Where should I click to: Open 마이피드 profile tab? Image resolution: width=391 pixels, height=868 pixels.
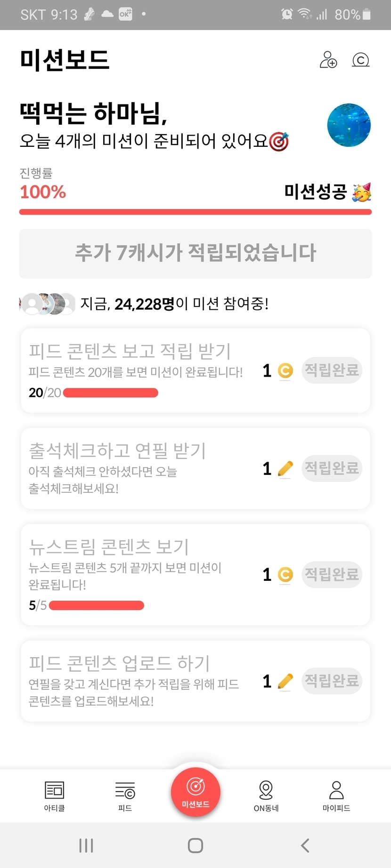pyautogui.click(x=336, y=796)
